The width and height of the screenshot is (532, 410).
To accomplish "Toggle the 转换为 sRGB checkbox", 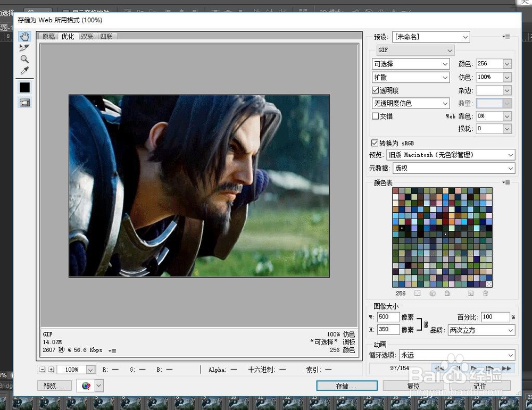I will (x=375, y=143).
